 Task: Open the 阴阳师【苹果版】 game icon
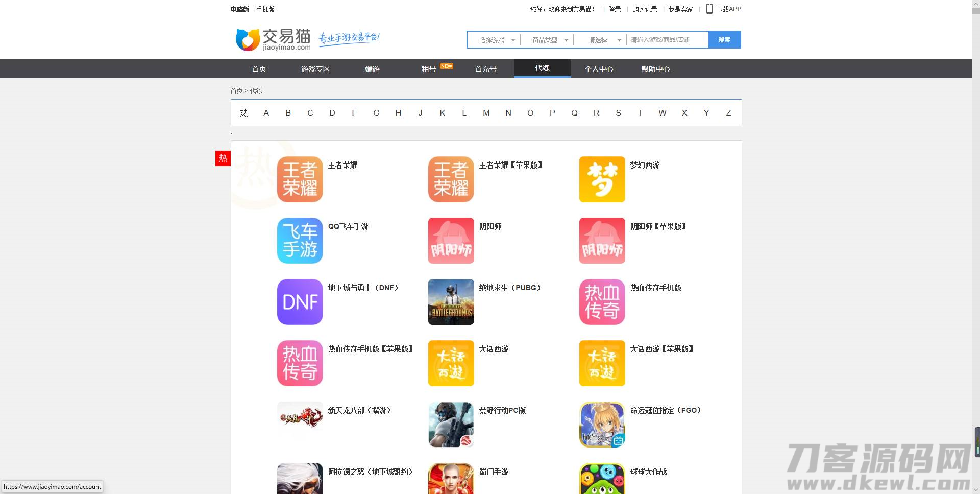pyautogui.click(x=602, y=241)
